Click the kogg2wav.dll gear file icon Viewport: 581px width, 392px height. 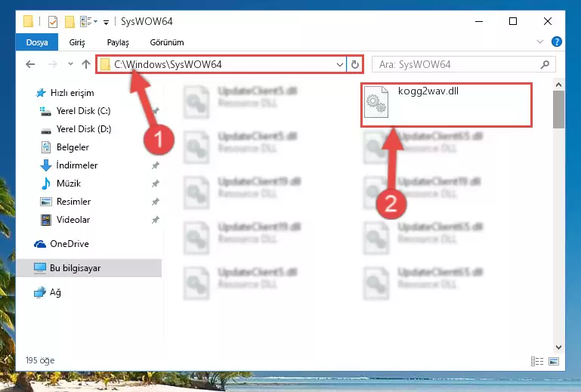click(x=376, y=102)
